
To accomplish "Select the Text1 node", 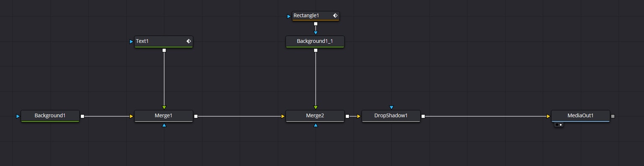I will (164, 41).
